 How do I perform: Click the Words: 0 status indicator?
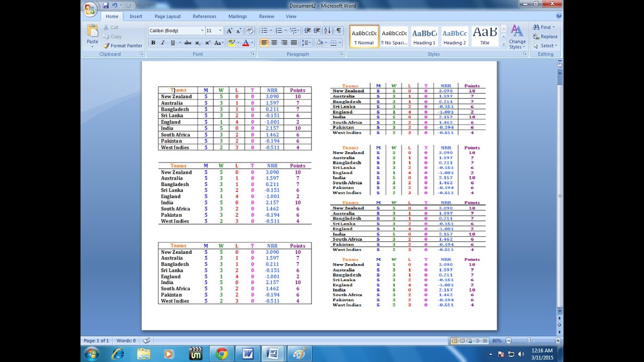(x=126, y=340)
